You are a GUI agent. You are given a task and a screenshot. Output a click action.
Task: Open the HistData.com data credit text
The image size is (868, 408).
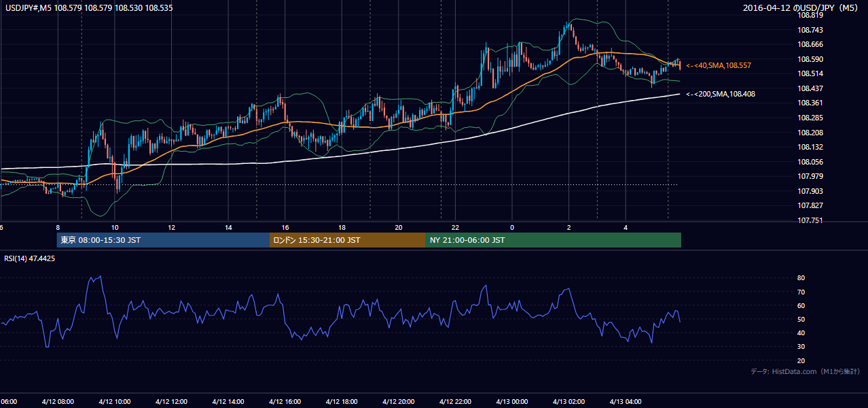(x=806, y=371)
